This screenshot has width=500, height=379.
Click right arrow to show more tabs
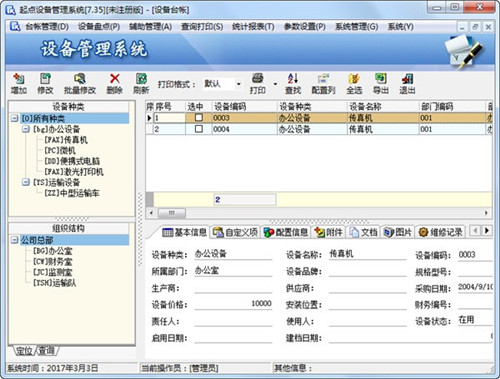[x=487, y=230]
